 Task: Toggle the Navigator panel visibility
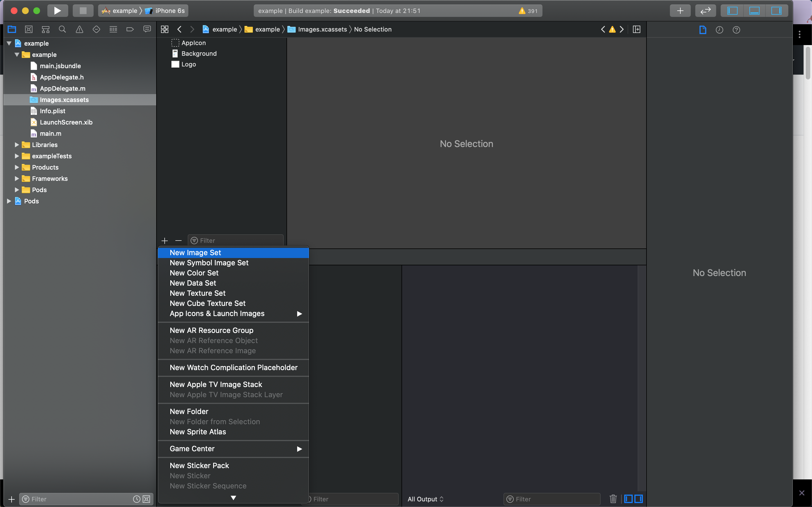tap(732, 11)
